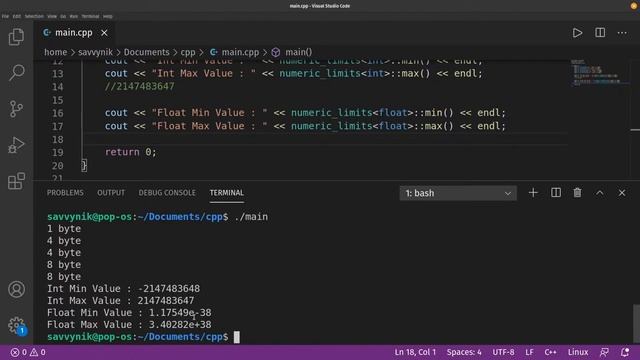Switch to the PROBLEMS panel tab
Image resolution: width=640 pixels, height=360 pixels.
click(x=65, y=193)
